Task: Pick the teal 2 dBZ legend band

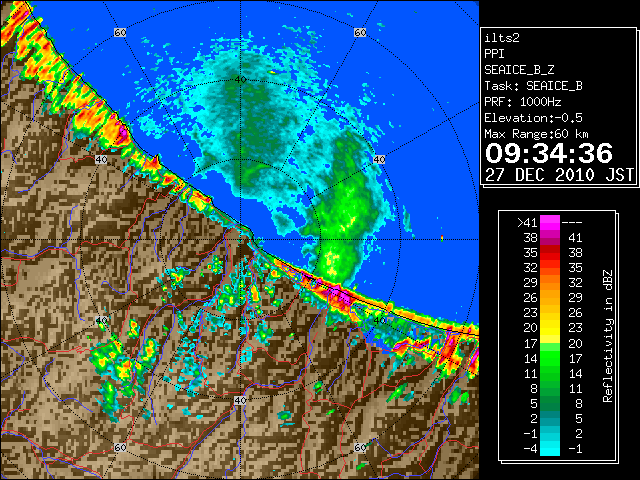Action: pyautogui.click(x=550, y=418)
